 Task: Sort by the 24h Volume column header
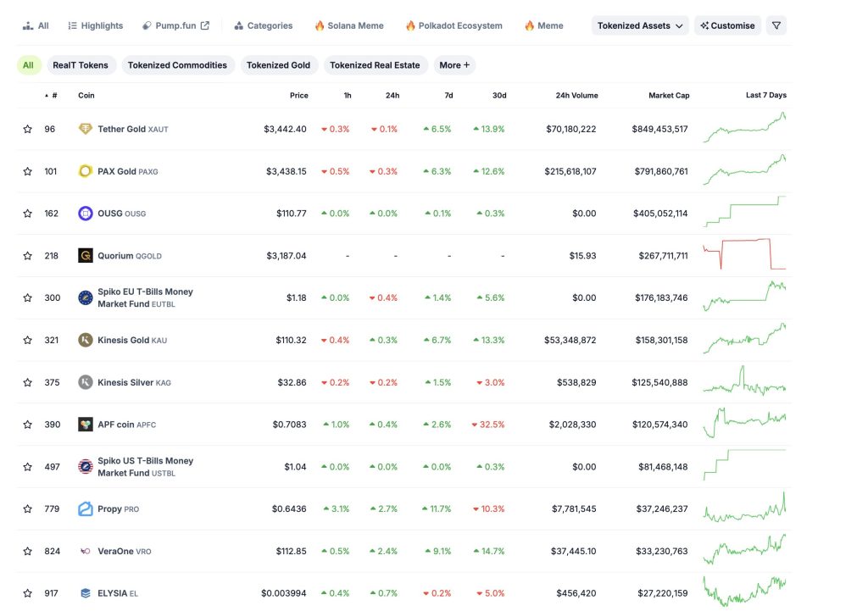pyautogui.click(x=576, y=95)
